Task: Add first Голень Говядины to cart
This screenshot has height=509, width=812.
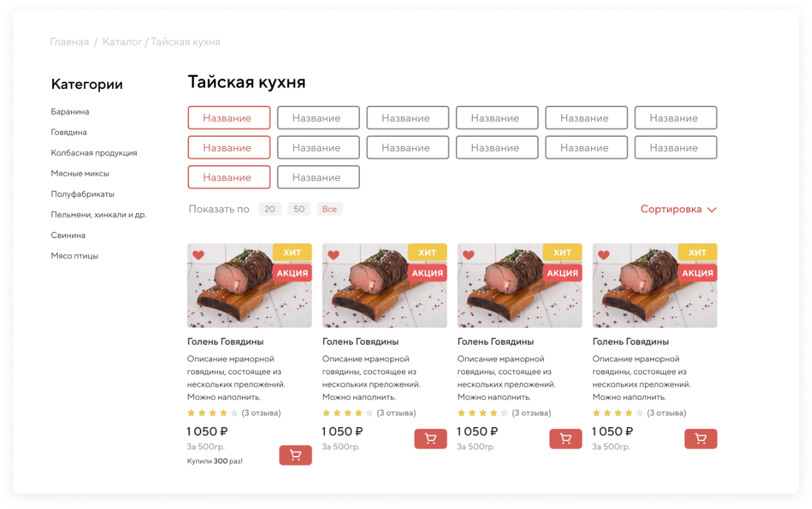Action: [x=295, y=455]
